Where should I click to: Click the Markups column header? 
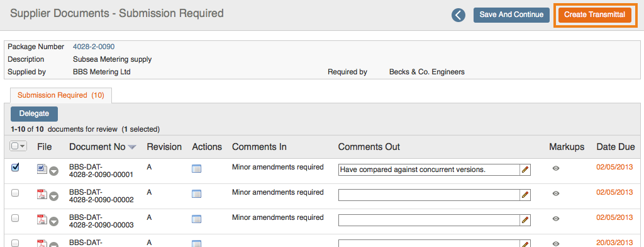(567, 147)
